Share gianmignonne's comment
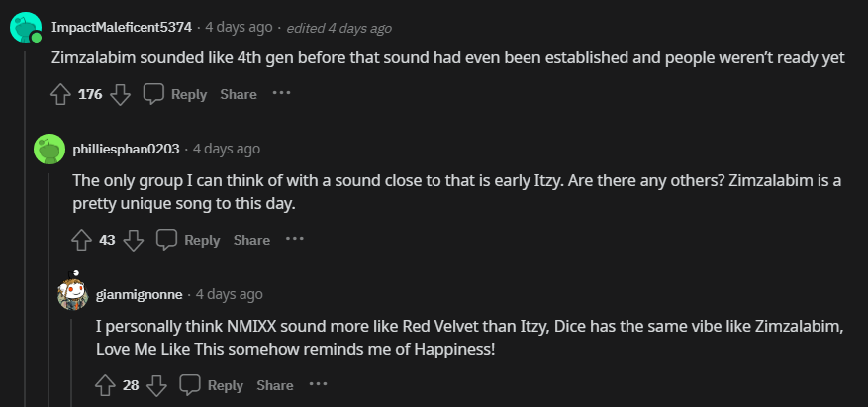Screen dimensions: 868x407 coord(274,385)
